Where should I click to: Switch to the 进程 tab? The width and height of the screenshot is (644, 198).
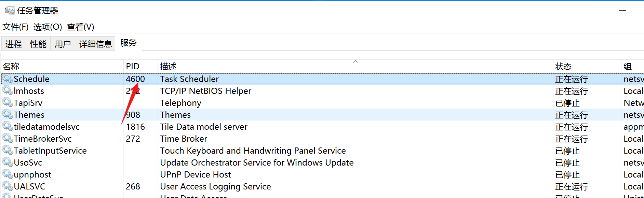coord(14,44)
